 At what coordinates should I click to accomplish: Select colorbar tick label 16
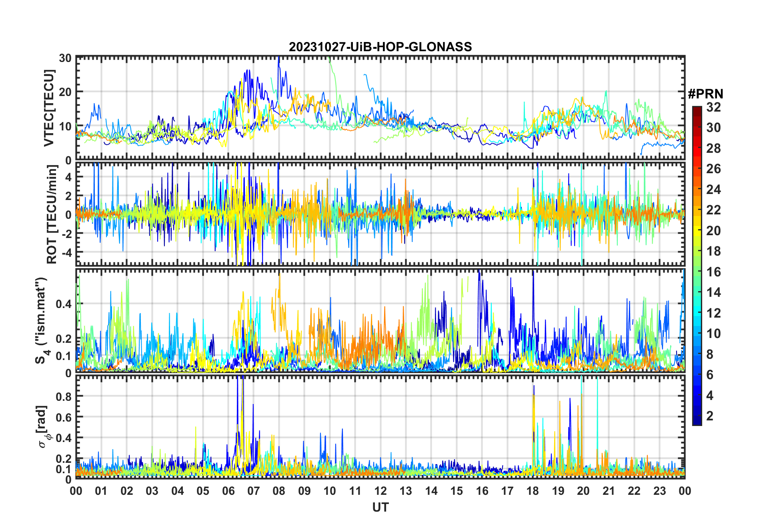[x=713, y=272]
